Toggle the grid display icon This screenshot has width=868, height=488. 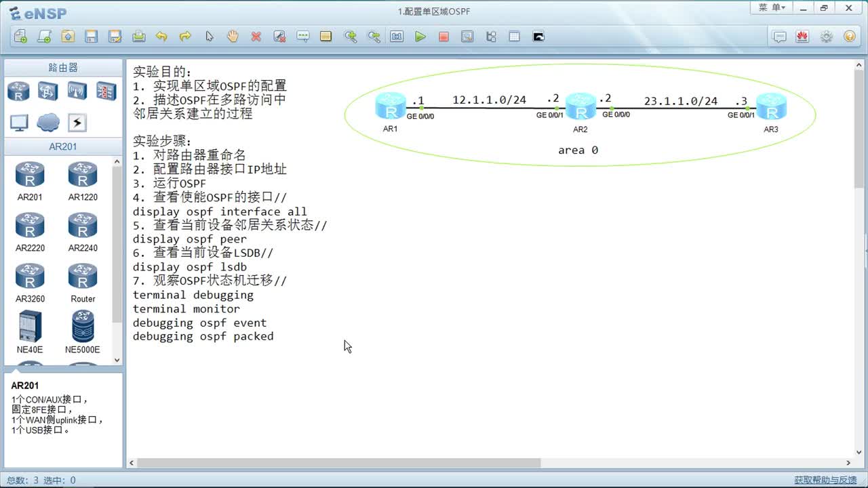point(514,37)
